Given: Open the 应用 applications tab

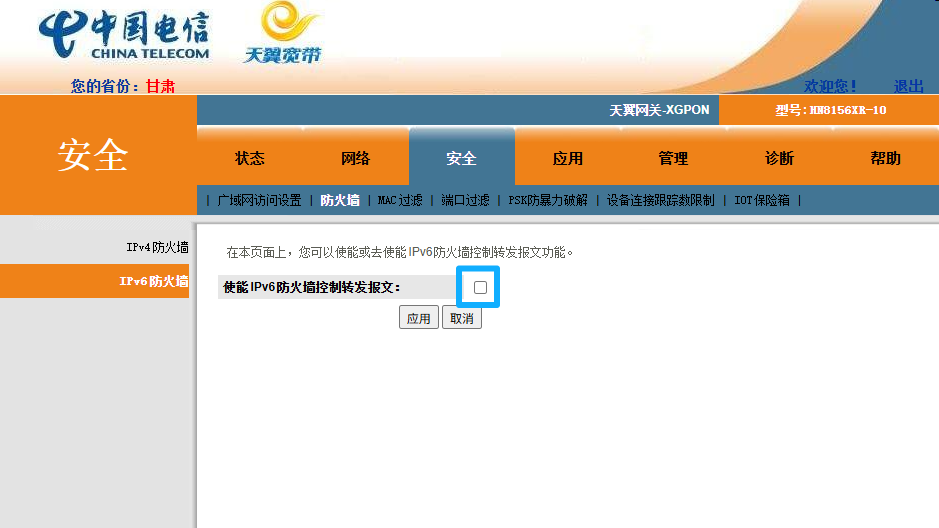Looking at the screenshot, I should click(x=568, y=159).
